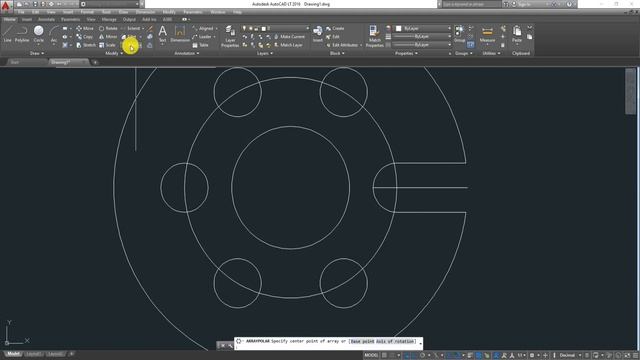
Task: Click the new drawing tab plus button
Action: 95,62
